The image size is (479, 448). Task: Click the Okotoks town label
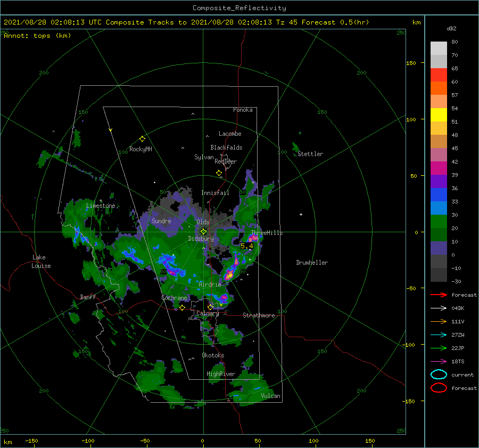213,355
